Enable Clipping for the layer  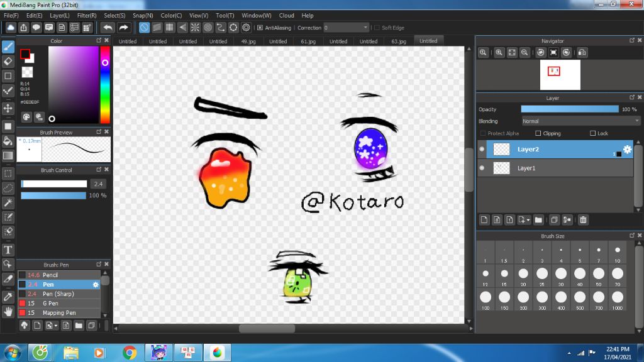click(538, 133)
